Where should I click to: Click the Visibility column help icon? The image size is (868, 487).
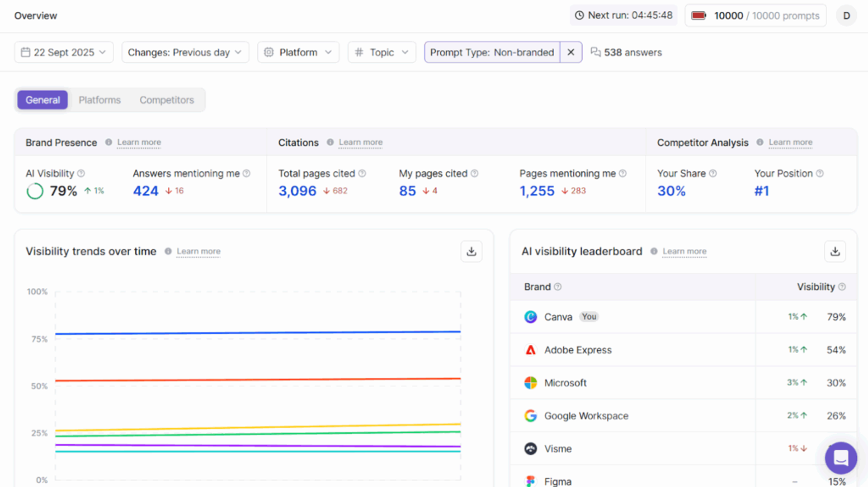click(x=842, y=287)
